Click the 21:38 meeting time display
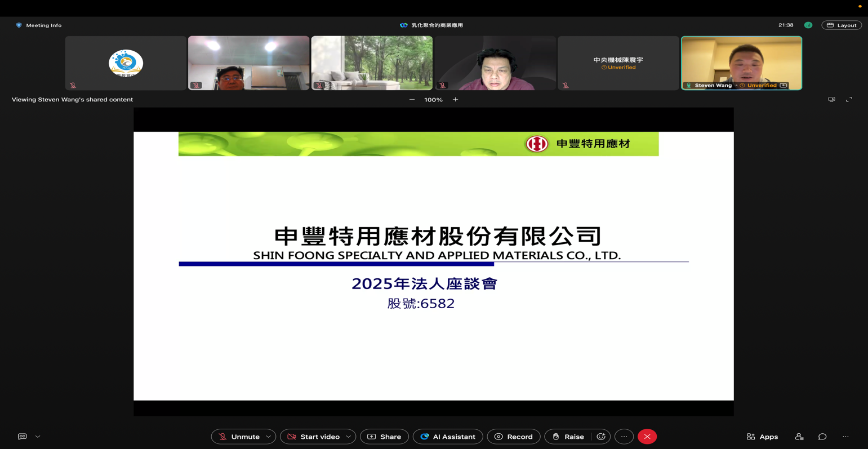 tap(786, 25)
